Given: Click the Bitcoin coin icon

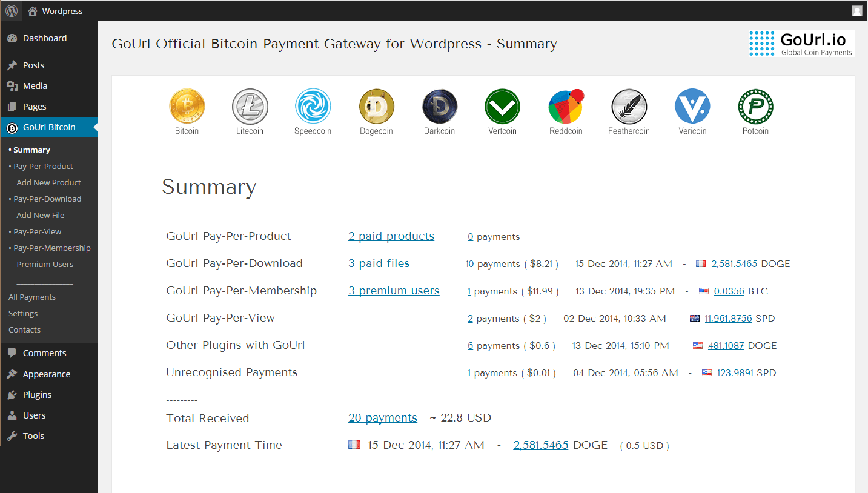Looking at the screenshot, I should click(x=187, y=107).
